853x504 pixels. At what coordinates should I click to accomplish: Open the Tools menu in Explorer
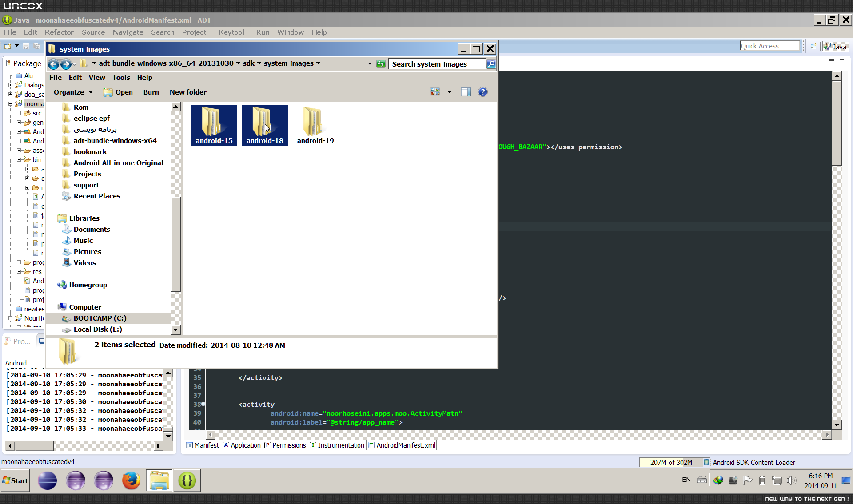121,77
